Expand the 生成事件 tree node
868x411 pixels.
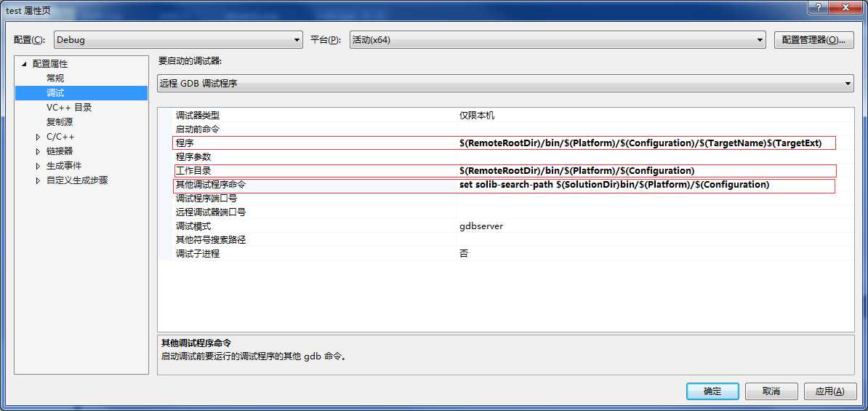pos(38,166)
